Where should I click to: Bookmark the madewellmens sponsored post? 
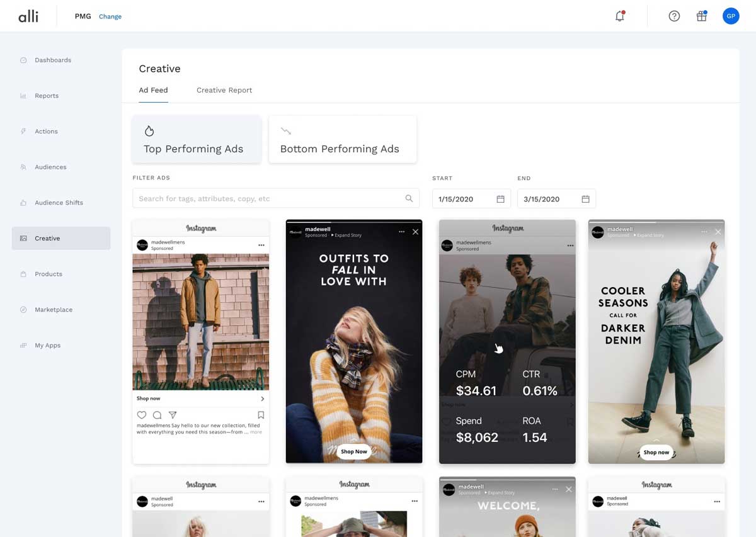tap(261, 415)
